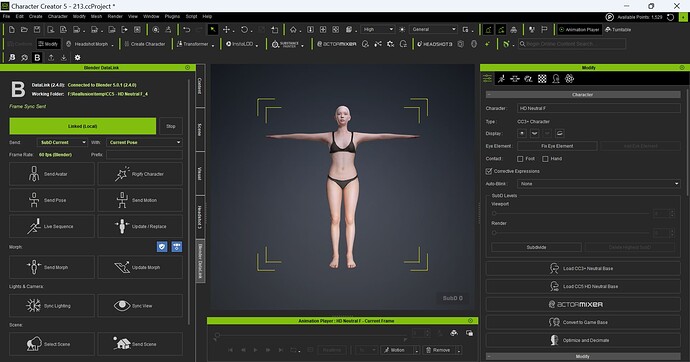690x362 pixels.
Task: Click the ActorMixer toolbar logo
Action: point(337,44)
